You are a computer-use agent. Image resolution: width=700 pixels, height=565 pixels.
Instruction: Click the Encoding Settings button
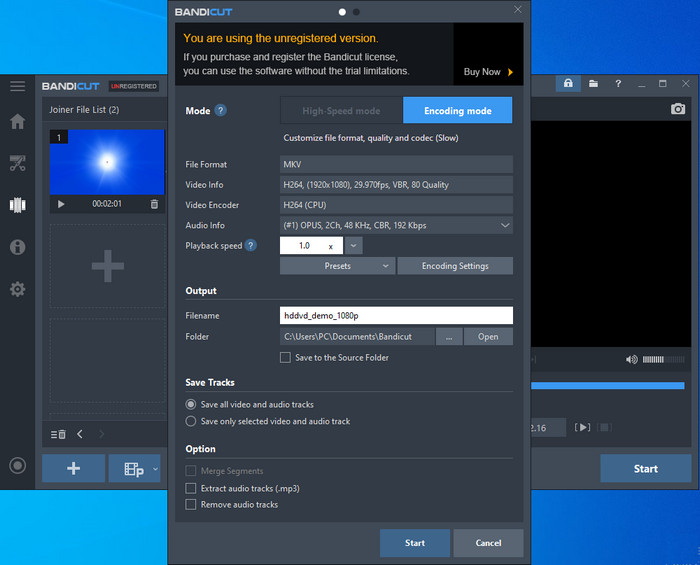454,266
